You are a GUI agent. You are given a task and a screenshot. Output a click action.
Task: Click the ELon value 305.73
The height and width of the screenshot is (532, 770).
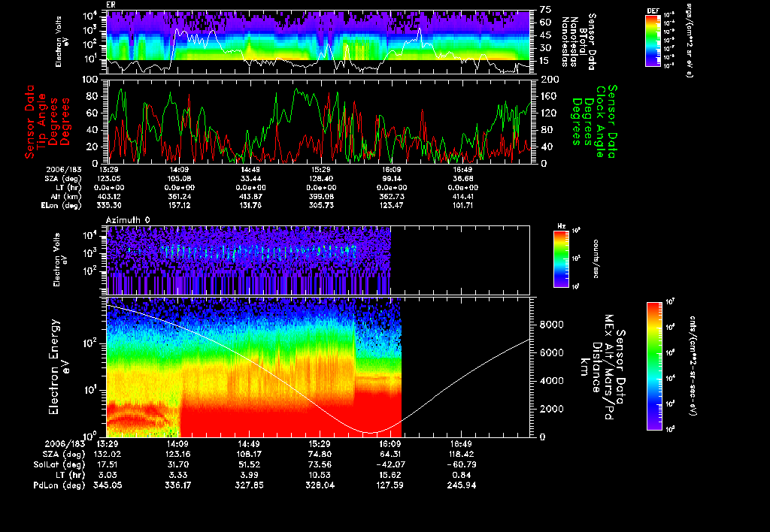tap(321, 205)
